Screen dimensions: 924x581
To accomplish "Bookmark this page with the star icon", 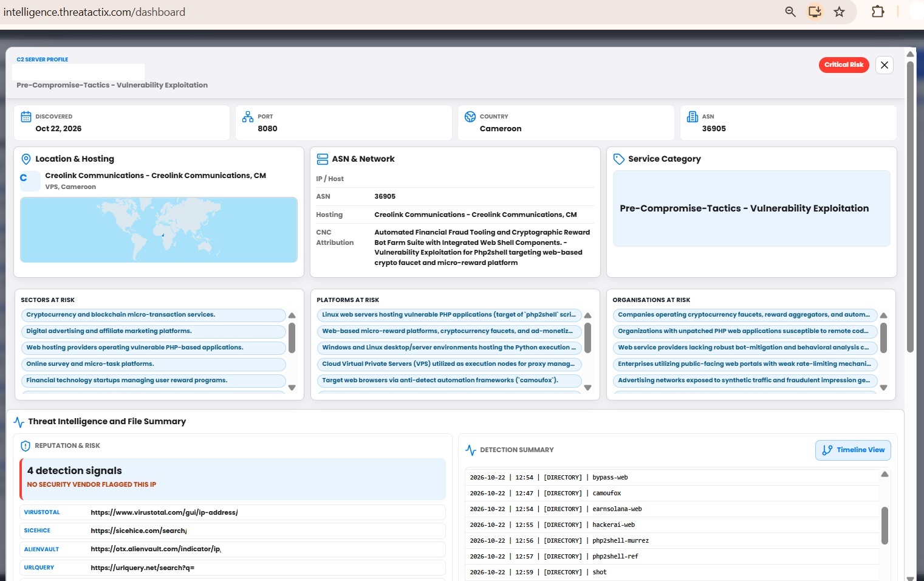I will coord(839,12).
